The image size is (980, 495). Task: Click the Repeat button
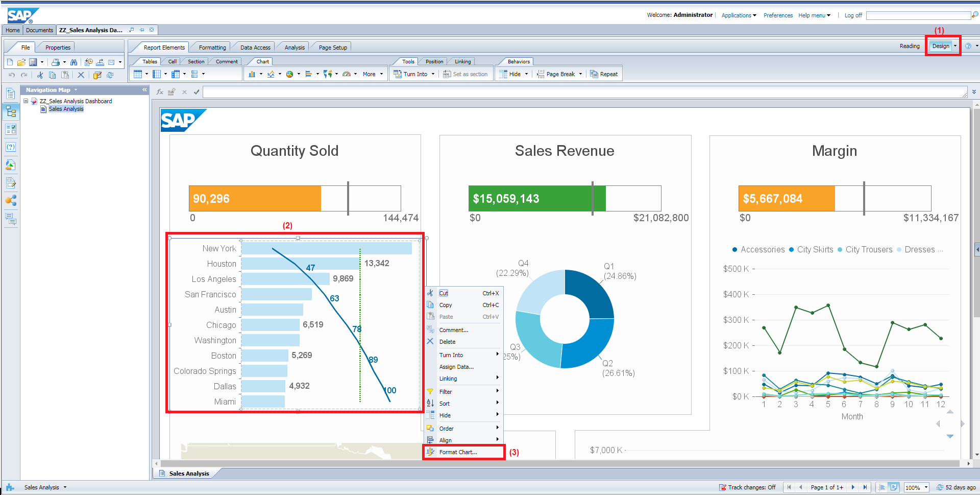coord(604,74)
